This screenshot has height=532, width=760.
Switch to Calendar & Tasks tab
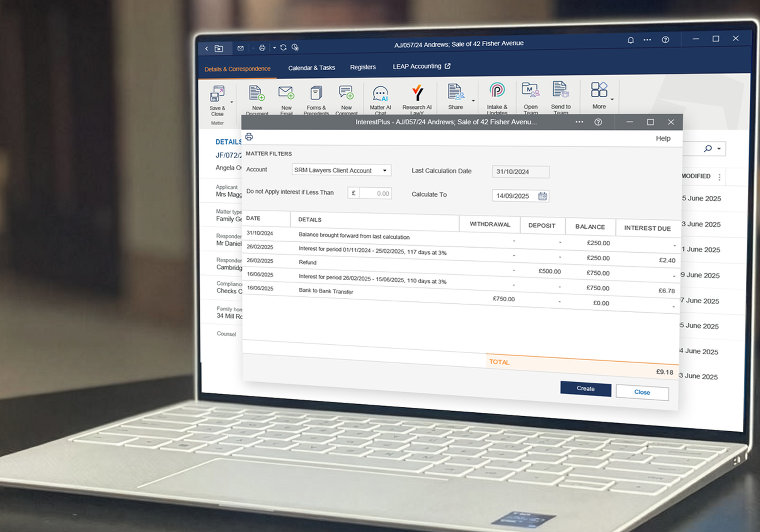point(311,68)
